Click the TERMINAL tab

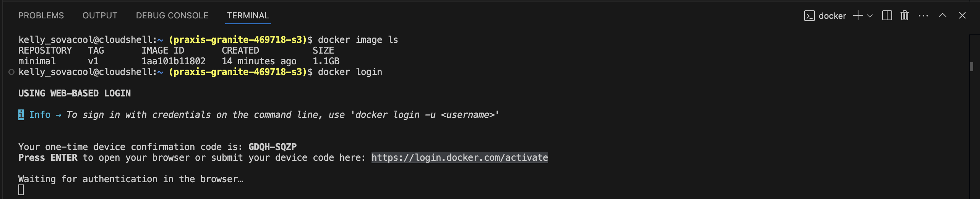(248, 16)
